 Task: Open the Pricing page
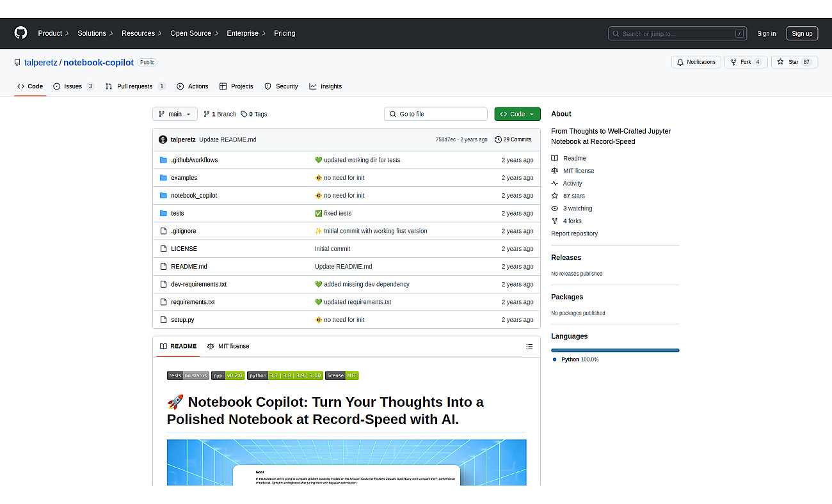tap(285, 33)
